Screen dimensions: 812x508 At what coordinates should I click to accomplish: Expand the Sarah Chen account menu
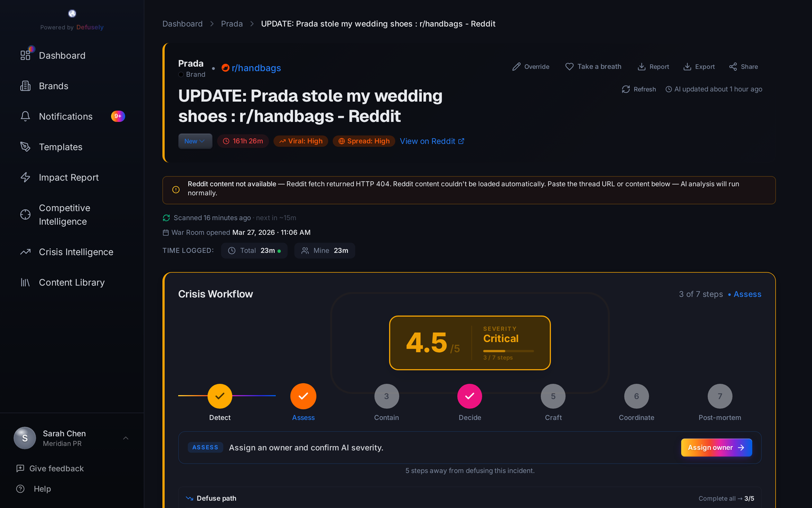126,438
